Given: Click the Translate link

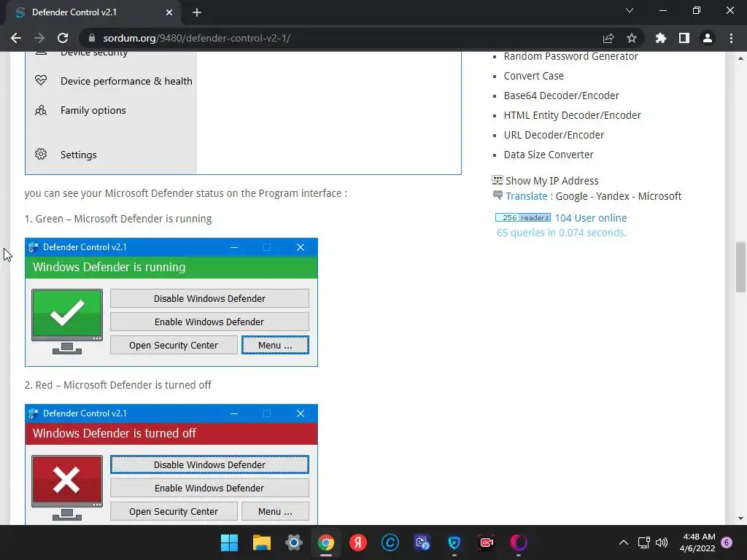Looking at the screenshot, I should tap(527, 196).
